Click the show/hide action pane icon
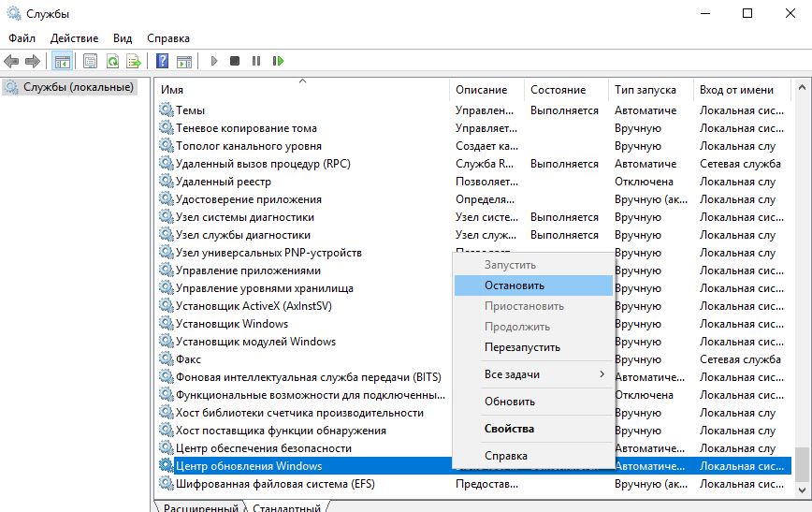Screen dimensions: 812x512 click(184, 61)
